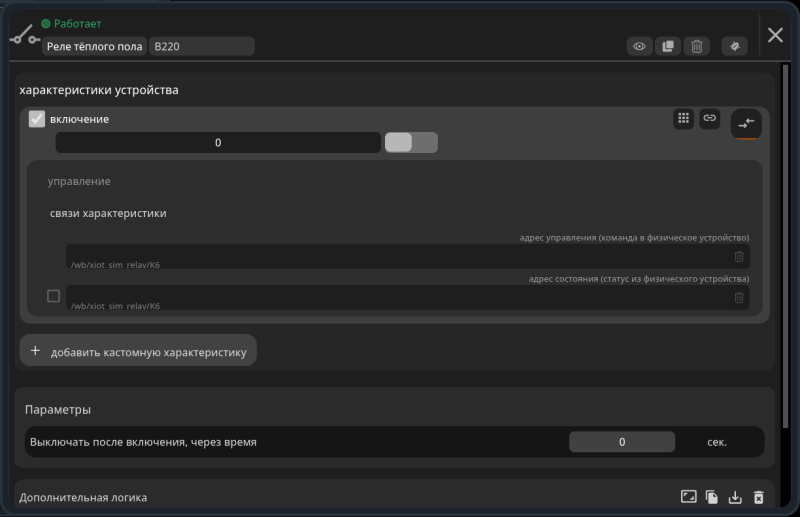This screenshot has width=800, height=517.
Task: Toggle the включение on/off switch
Action: [411, 142]
